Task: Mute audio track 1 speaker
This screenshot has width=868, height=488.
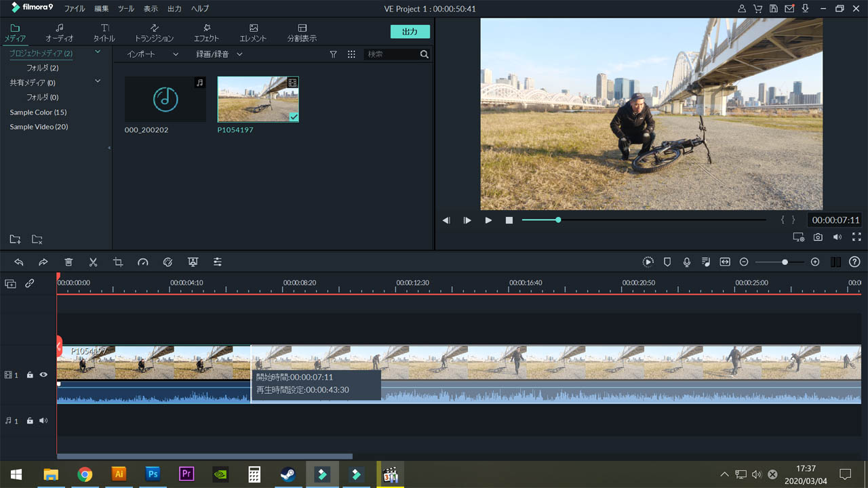Action: pyautogui.click(x=43, y=421)
